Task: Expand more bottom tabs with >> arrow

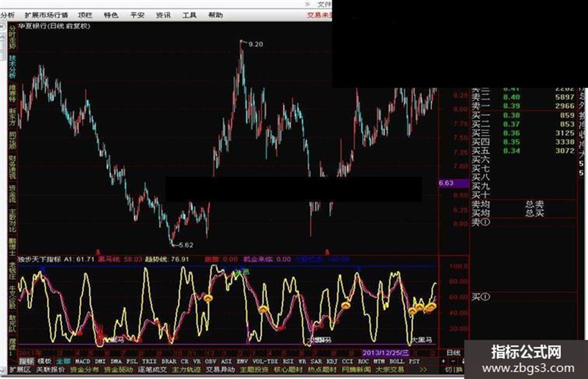Action: (x=423, y=370)
